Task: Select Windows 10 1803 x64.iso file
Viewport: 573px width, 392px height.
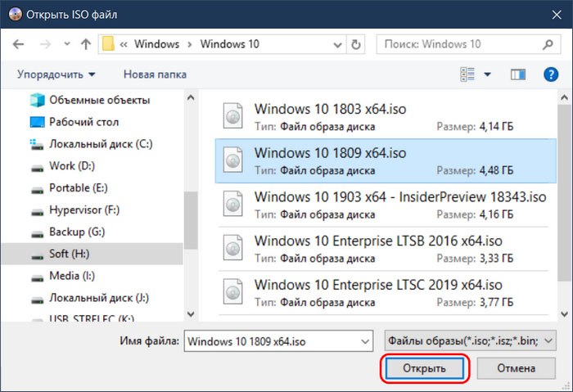Action: [386, 117]
